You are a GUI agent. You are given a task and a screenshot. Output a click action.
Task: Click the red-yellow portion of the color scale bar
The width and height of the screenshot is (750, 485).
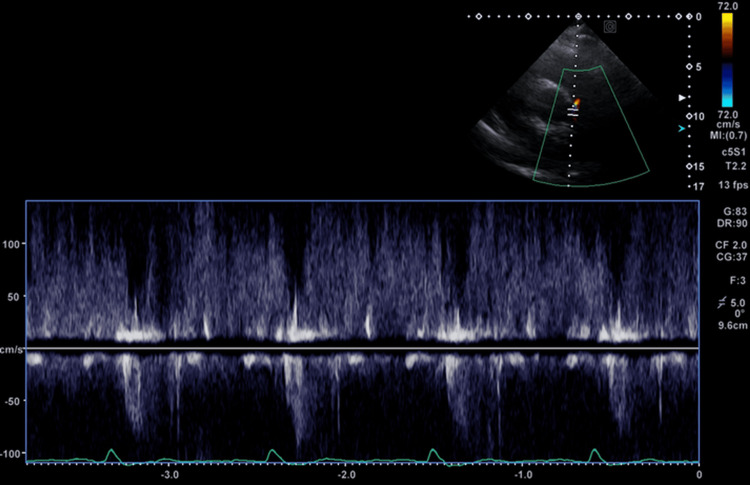[x=727, y=35]
